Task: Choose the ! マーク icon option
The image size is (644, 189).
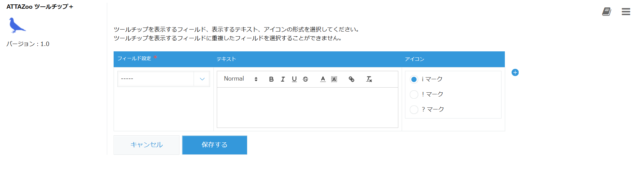Action: 414,94
